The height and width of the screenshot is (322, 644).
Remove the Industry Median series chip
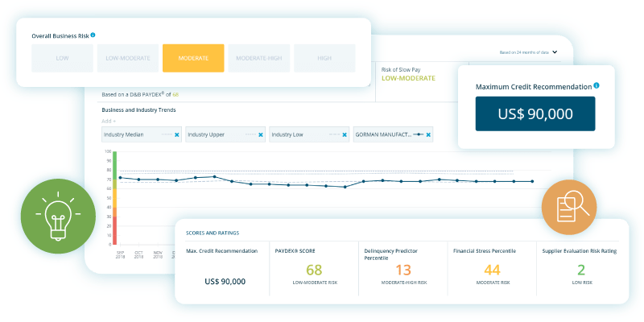tap(177, 134)
